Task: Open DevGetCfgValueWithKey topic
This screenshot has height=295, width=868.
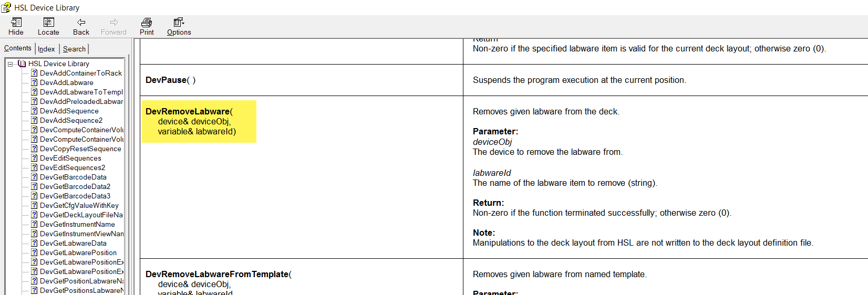Action: (x=79, y=205)
